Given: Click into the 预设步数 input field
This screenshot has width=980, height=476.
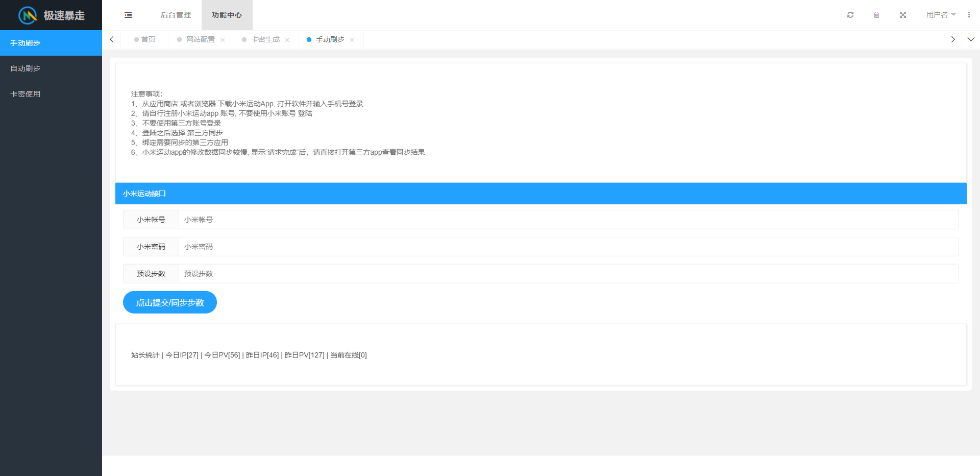Looking at the screenshot, I should pos(568,274).
